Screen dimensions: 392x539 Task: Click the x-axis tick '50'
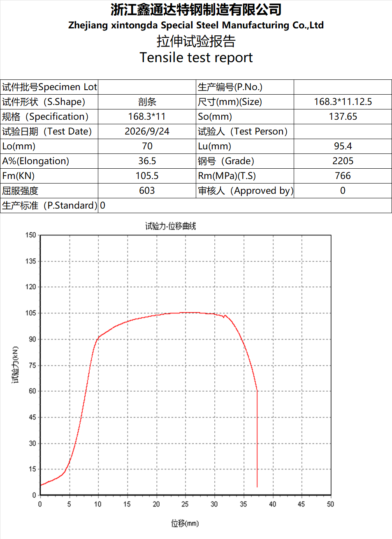[x=330, y=504]
